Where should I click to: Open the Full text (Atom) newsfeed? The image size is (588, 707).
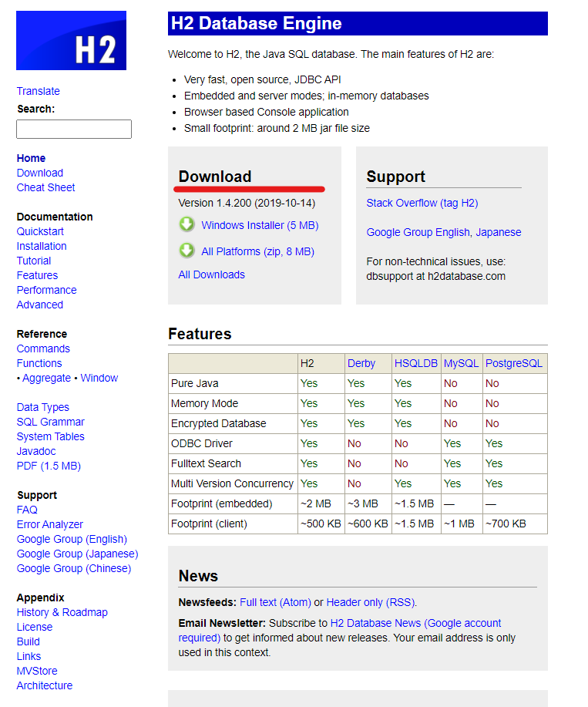coord(275,602)
